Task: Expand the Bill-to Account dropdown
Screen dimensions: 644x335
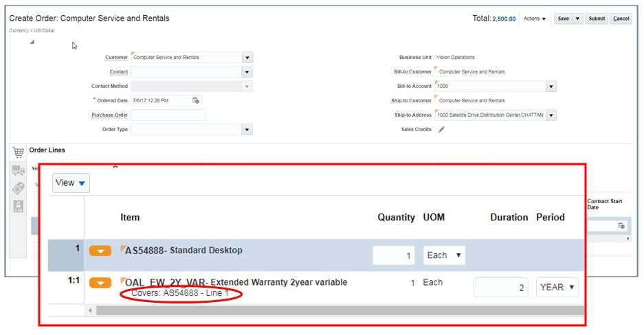Action: [551, 86]
